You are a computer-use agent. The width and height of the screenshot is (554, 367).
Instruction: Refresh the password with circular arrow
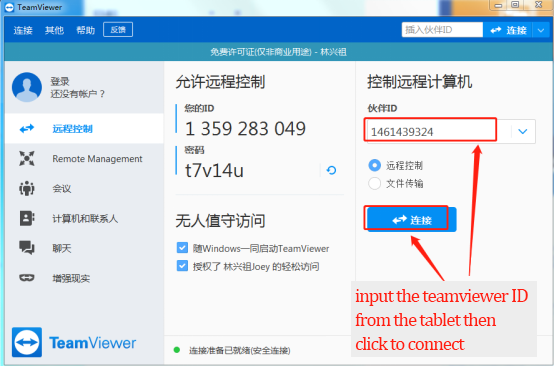pos(331,170)
